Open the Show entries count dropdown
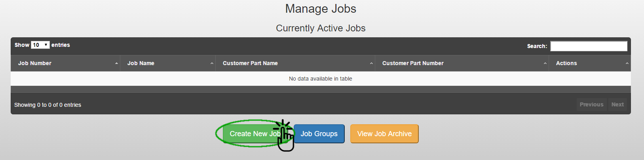The height and width of the screenshot is (160, 644). [40, 45]
